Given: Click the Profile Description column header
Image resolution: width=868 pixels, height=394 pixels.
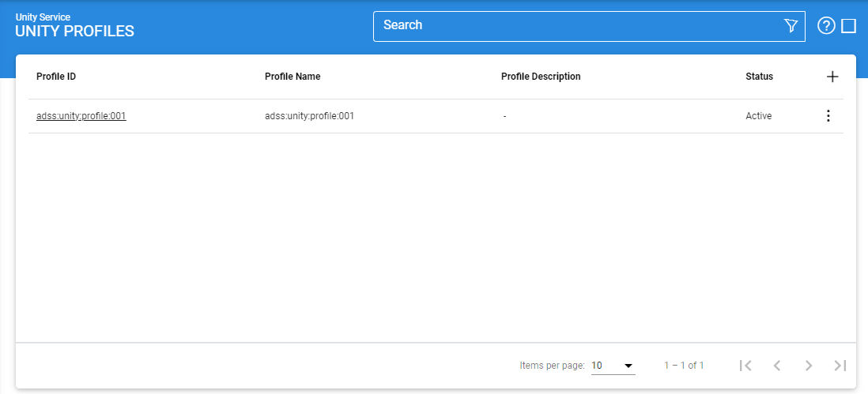Looking at the screenshot, I should click(x=541, y=77).
